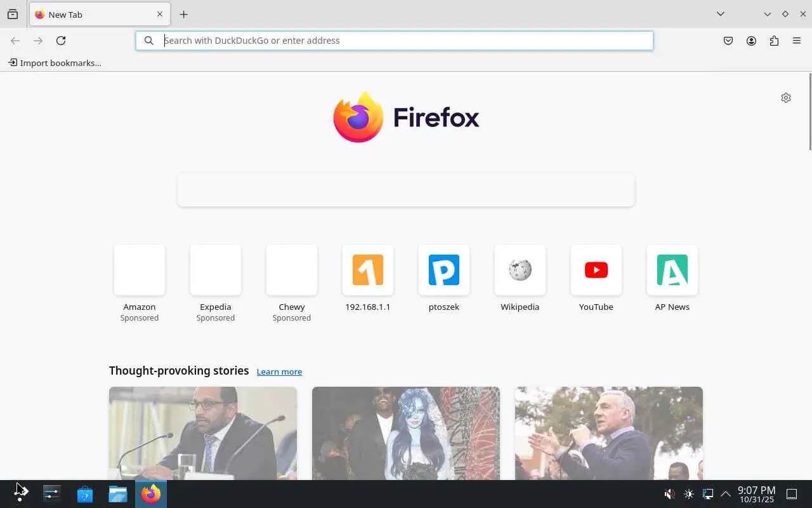Viewport: 812px width, 508px height.
Task: Open a new tab with the plus button
Action: [x=183, y=14]
